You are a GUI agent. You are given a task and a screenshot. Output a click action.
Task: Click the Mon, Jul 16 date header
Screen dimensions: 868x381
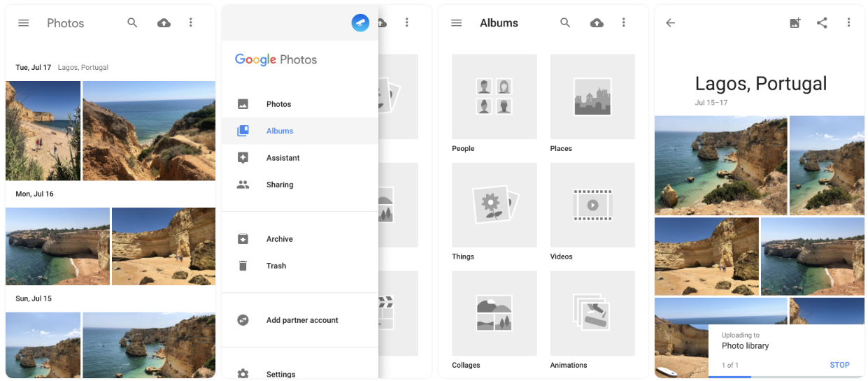click(34, 194)
